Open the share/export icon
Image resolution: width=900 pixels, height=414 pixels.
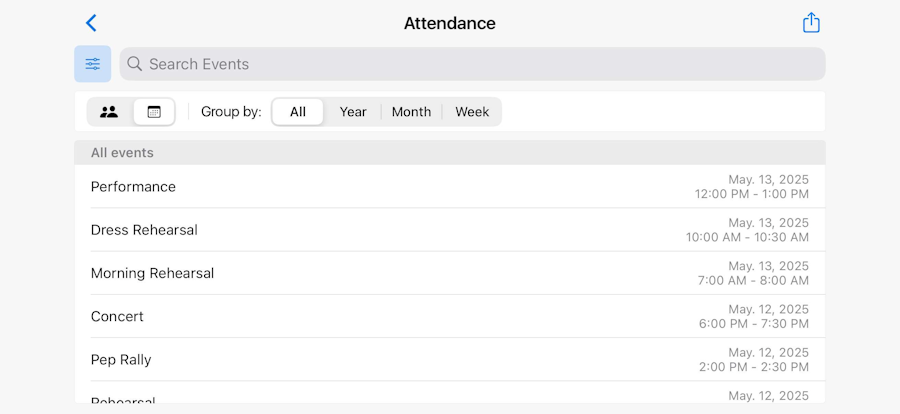pos(811,23)
